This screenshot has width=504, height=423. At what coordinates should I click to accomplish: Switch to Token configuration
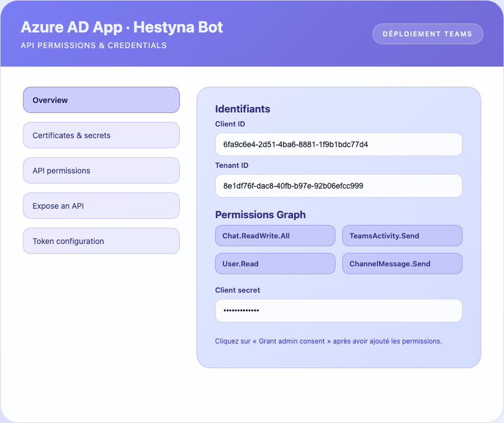pos(101,241)
